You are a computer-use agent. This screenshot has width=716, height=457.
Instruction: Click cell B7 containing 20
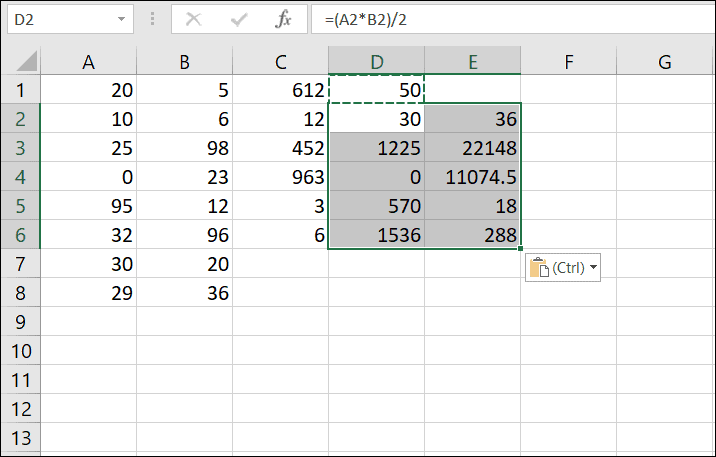(x=184, y=263)
